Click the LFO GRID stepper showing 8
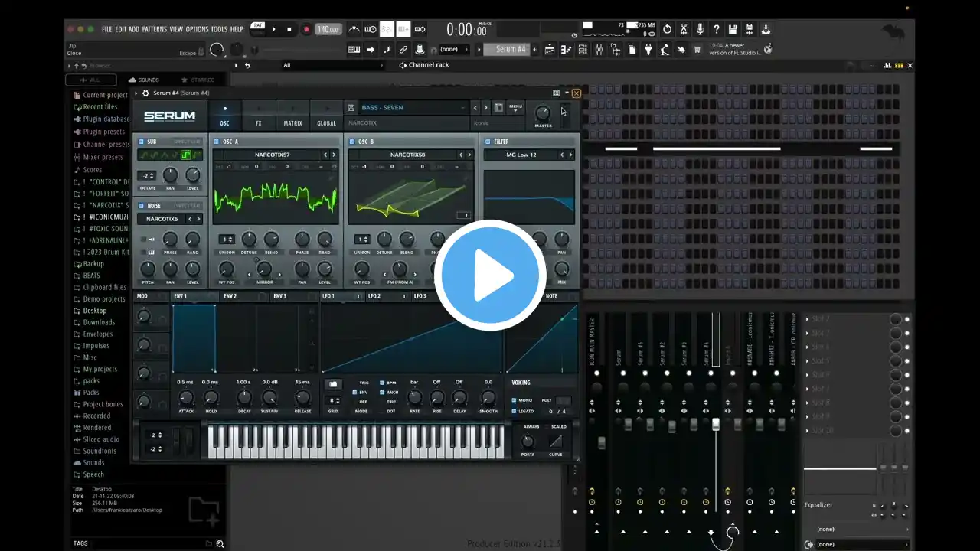This screenshot has width=980, height=551. (333, 400)
